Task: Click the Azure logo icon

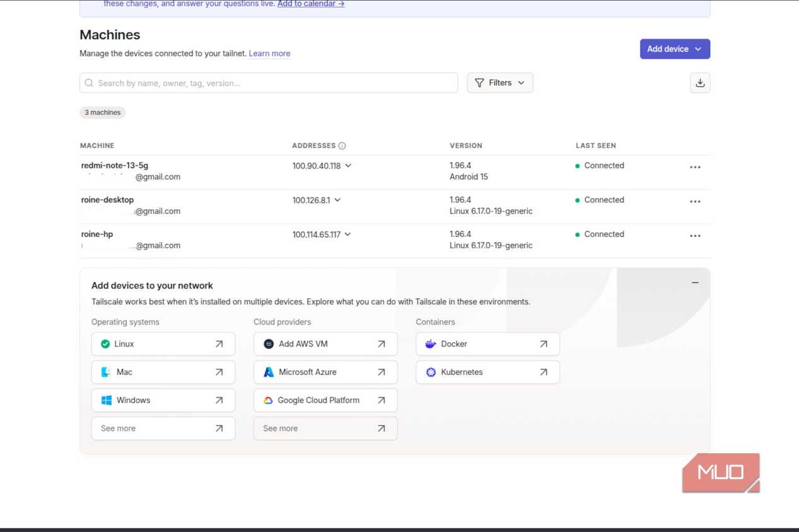Action: coord(269,372)
